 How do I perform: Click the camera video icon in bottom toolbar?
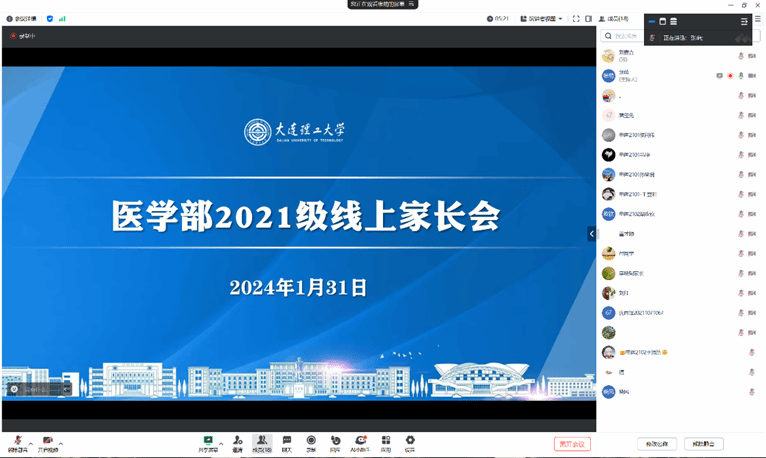coord(47,441)
